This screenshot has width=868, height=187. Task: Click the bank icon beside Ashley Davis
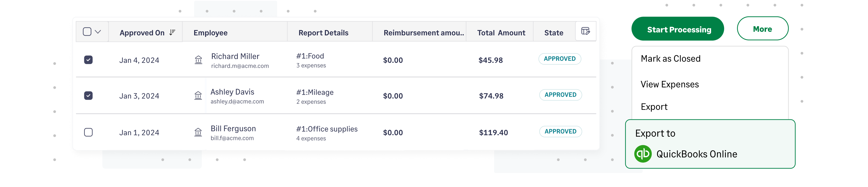(x=198, y=96)
